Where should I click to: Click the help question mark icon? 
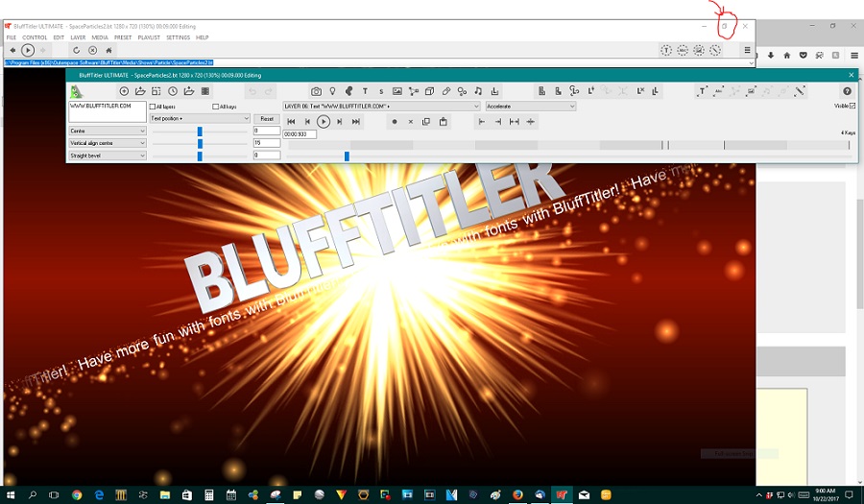pyautogui.click(x=847, y=91)
